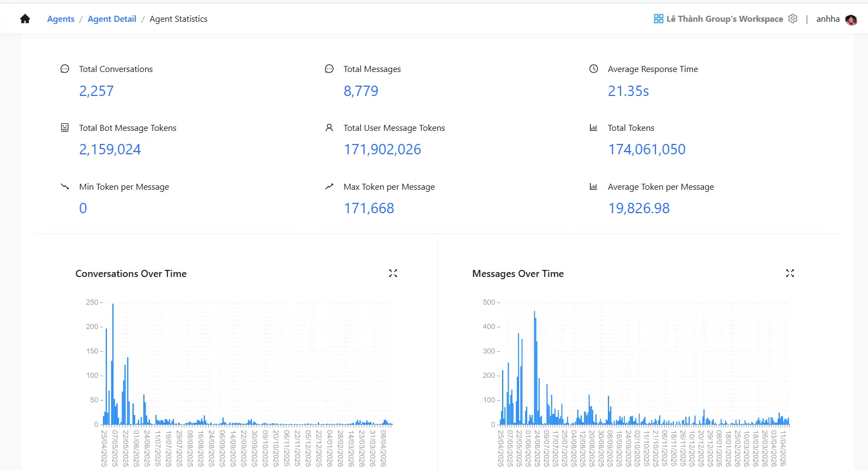Image resolution: width=868 pixels, height=470 pixels.
Task: Click the Total Messages label
Action: click(372, 69)
